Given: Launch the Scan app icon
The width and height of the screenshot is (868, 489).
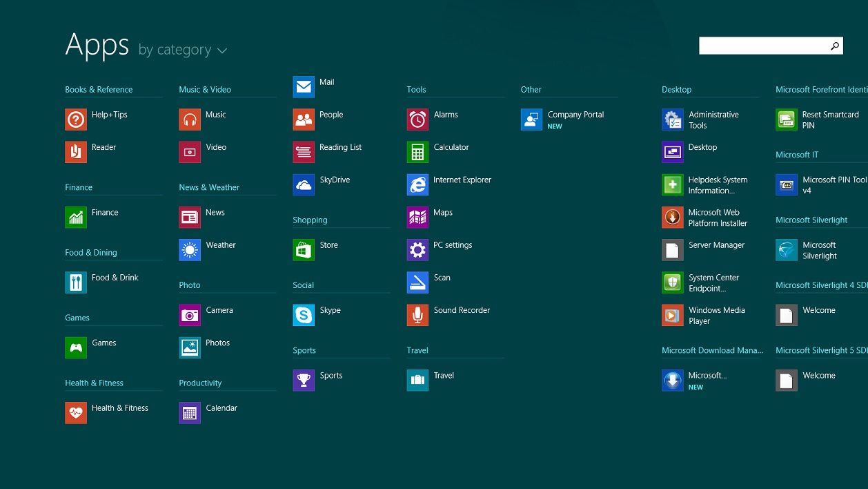Looking at the screenshot, I should click(x=417, y=282).
